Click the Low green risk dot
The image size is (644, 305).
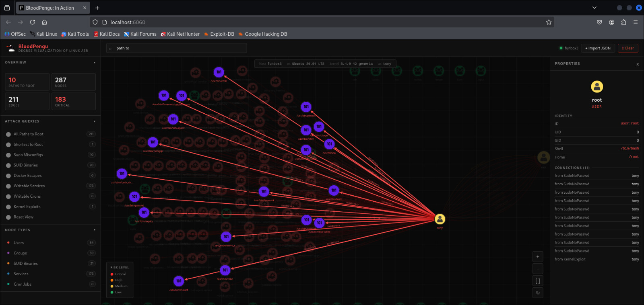tap(112, 293)
